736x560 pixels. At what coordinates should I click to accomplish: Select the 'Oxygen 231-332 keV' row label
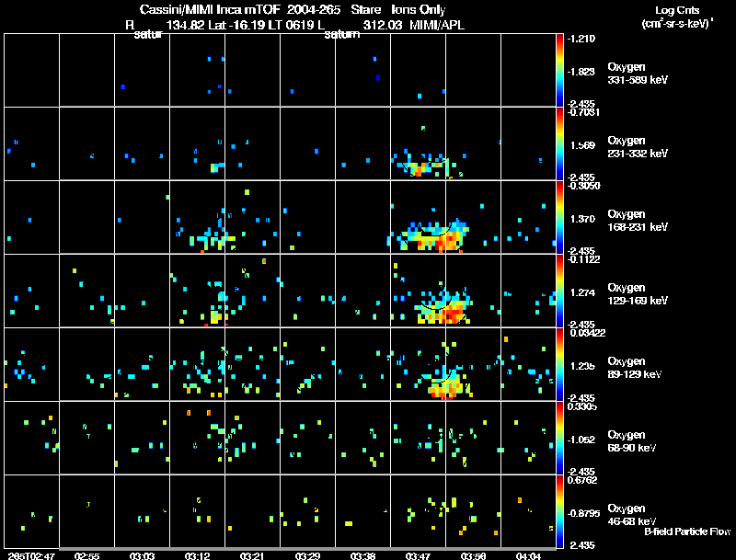tap(638, 147)
